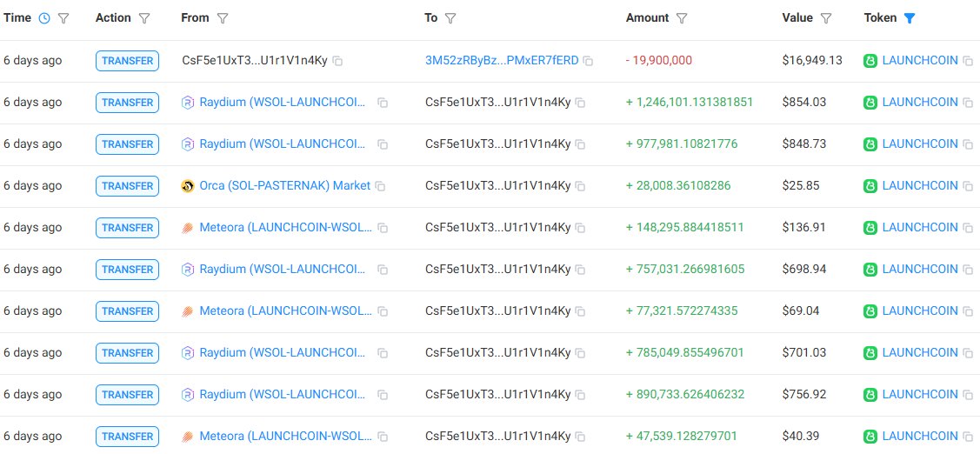
Task: Click the Time column header label
Action: (17, 17)
